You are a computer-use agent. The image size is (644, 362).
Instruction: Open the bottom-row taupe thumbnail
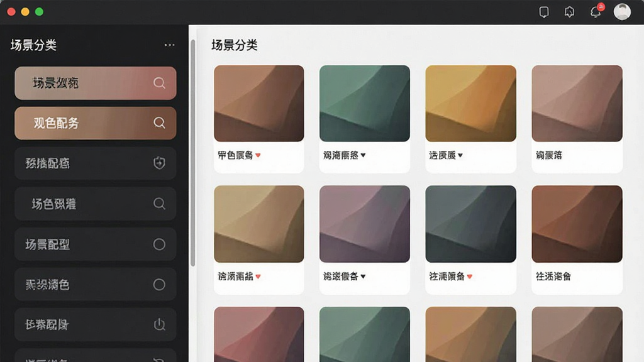point(577,334)
